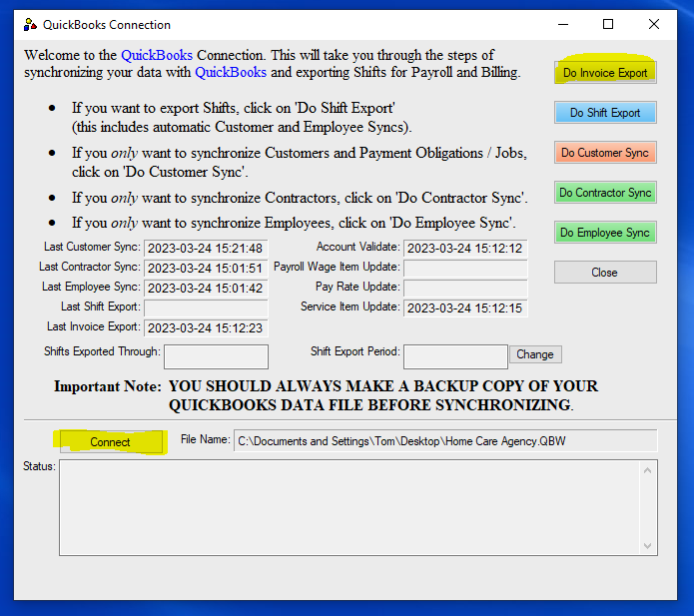Close window with the title bar X
Viewport: 694px width, 616px height.
point(654,24)
